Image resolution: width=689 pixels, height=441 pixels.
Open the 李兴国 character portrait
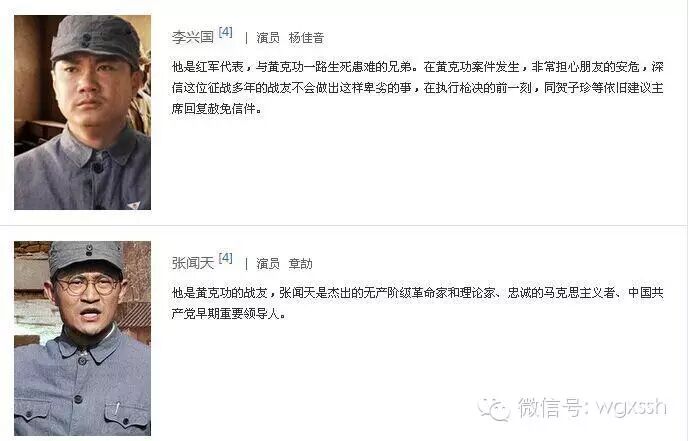(83, 112)
